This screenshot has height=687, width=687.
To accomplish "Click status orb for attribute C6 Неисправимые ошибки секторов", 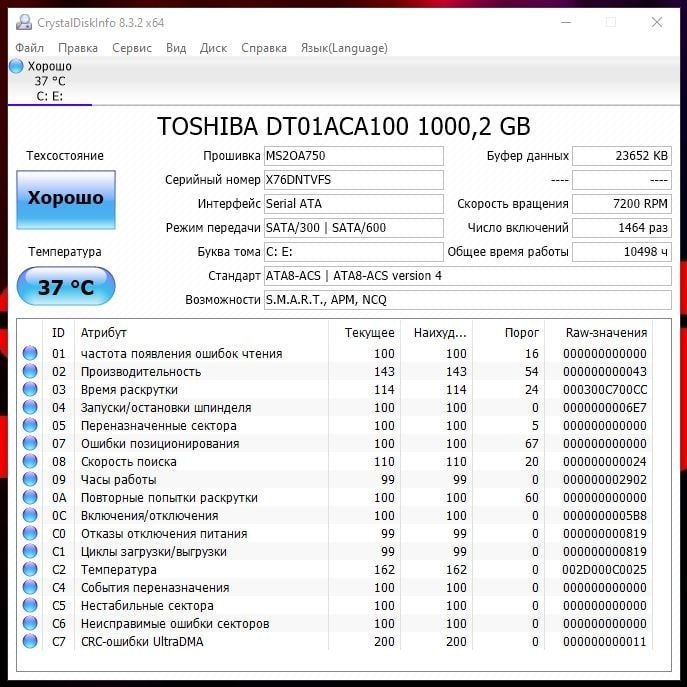I will (30, 623).
